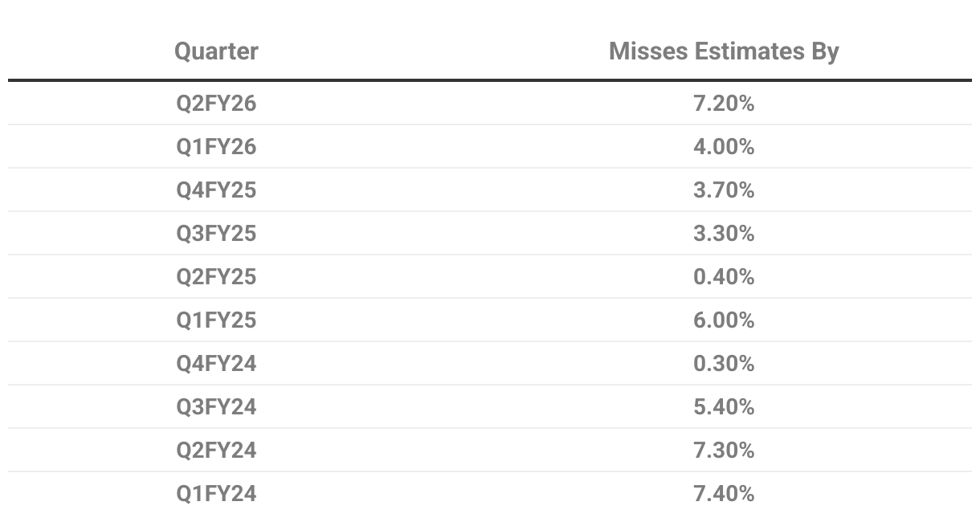Select the Q1FY25 quarter cell
This screenshot has height=522, width=980.
point(216,320)
